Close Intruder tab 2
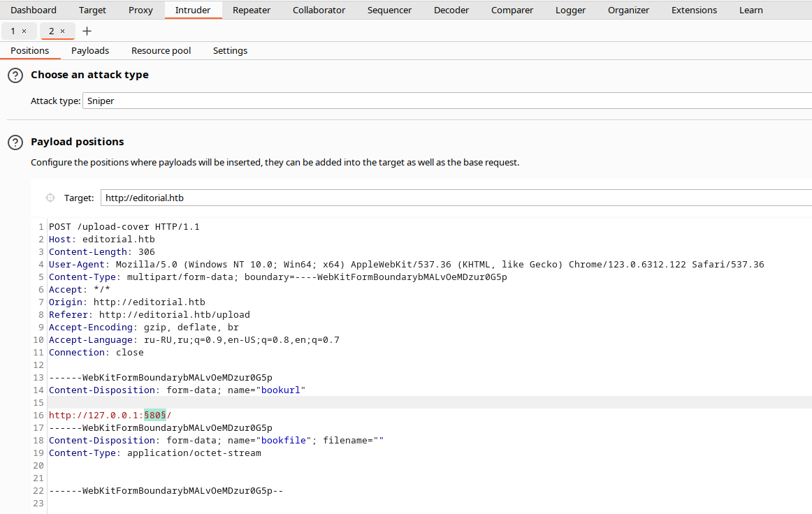The height and width of the screenshot is (514, 812). [63, 31]
